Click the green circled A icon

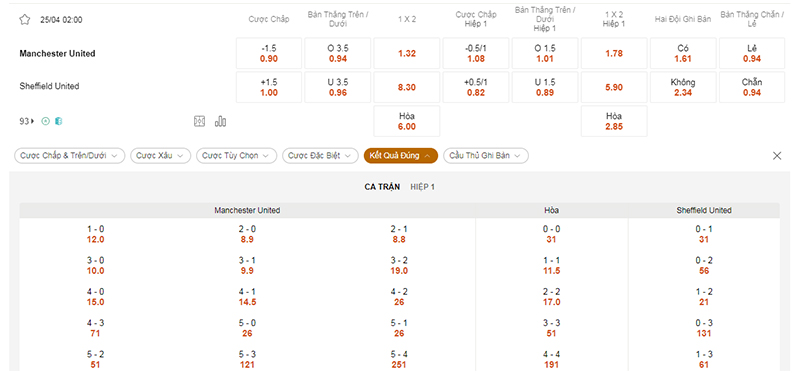(x=45, y=121)
